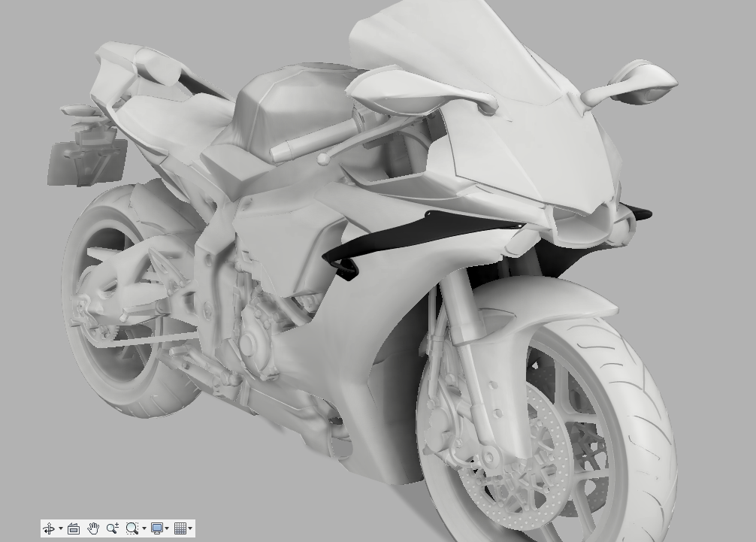This screenshot has height=542, width=756.
Task: Choose the Zoom to area tool
Action: pyautogui.click(x=131, y=528)
